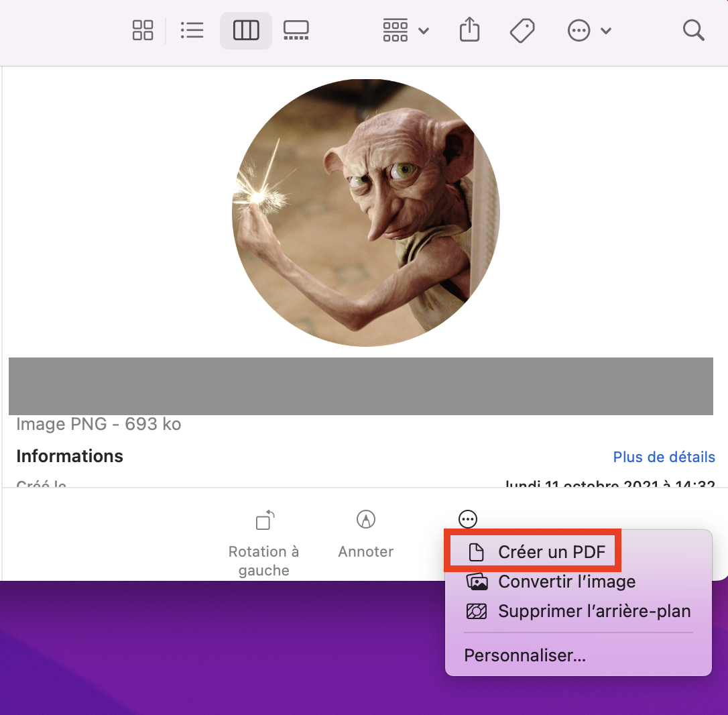Click the Informations heading
This screenshot has width=728, height=715.
click(70, 456)
